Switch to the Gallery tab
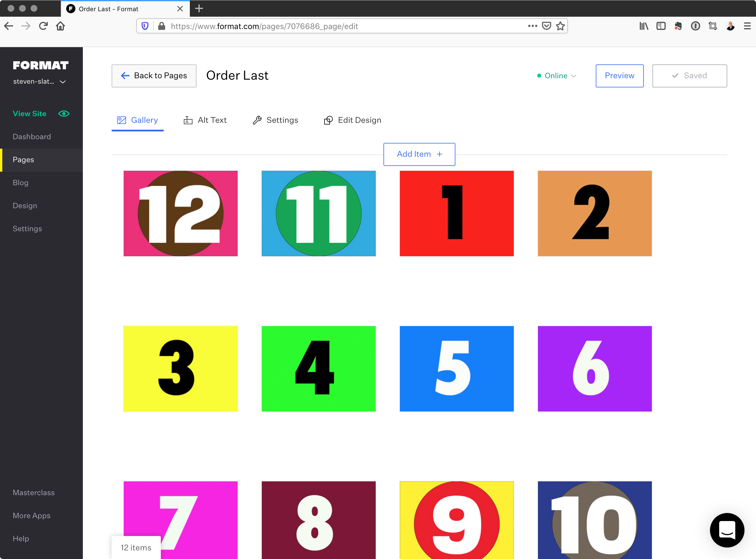The height and width of the screenshot is (559, 756). tap(138, 120)
